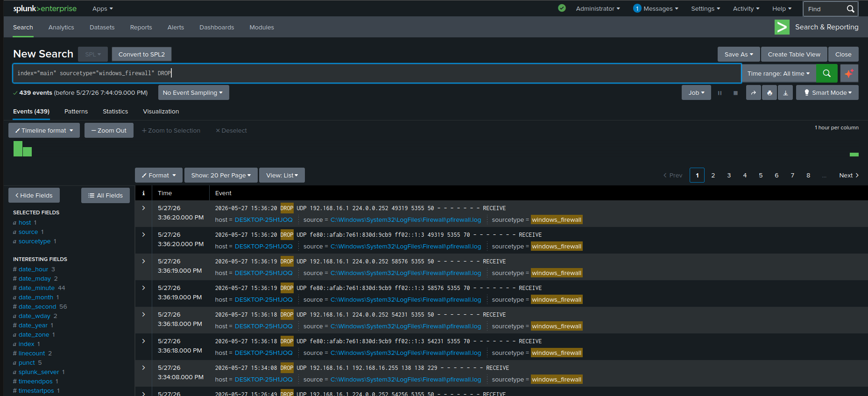Click in the search query input
This screenshot has width=868, height=396.
coord(376,73)
